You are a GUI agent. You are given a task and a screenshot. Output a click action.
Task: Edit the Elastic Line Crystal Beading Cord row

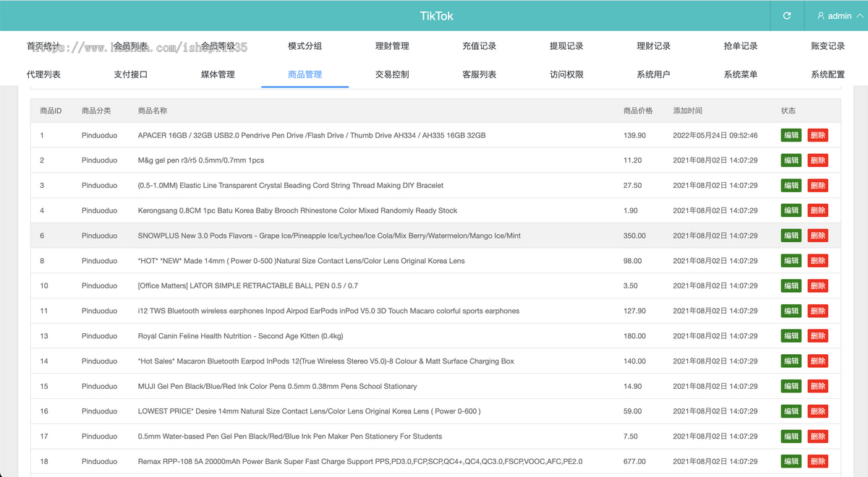point(791,186)
